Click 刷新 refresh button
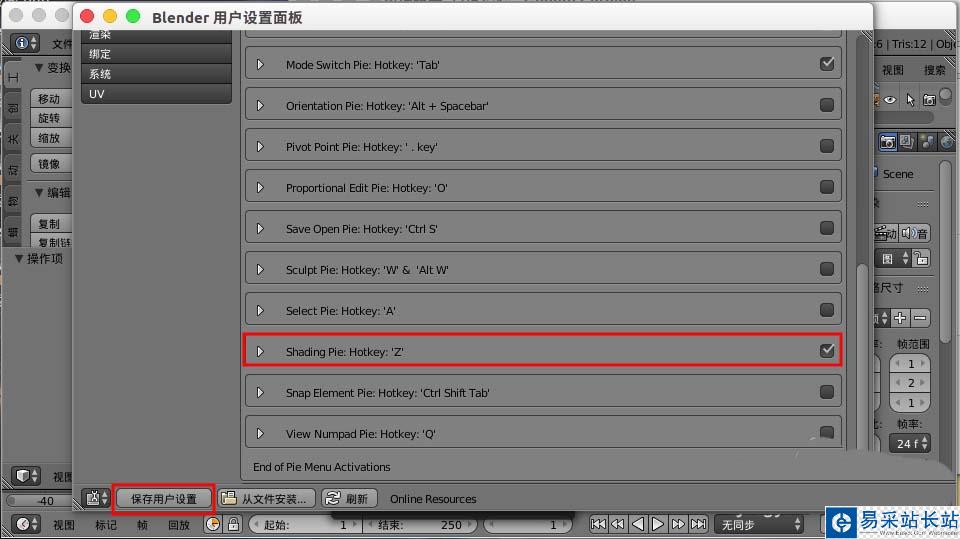Image resolution: width=960 pixels, height=539 pixels. click(x=349, y=499)
